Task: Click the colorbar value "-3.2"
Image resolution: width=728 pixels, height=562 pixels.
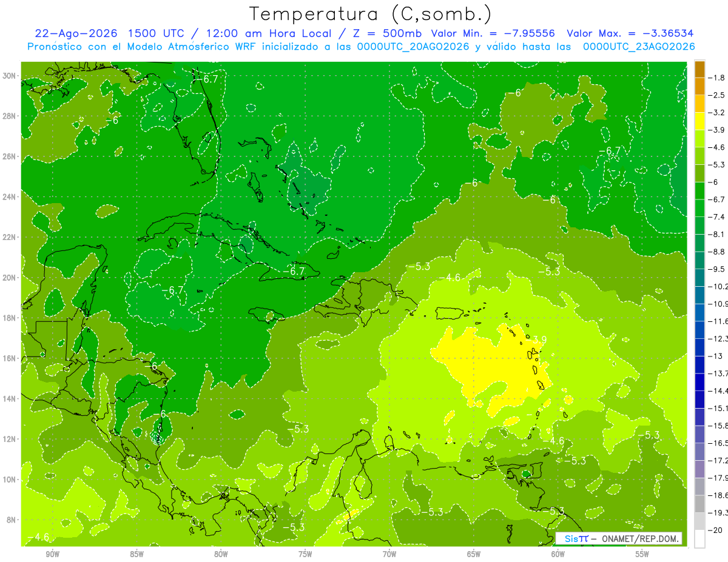Action: (716, 113)
